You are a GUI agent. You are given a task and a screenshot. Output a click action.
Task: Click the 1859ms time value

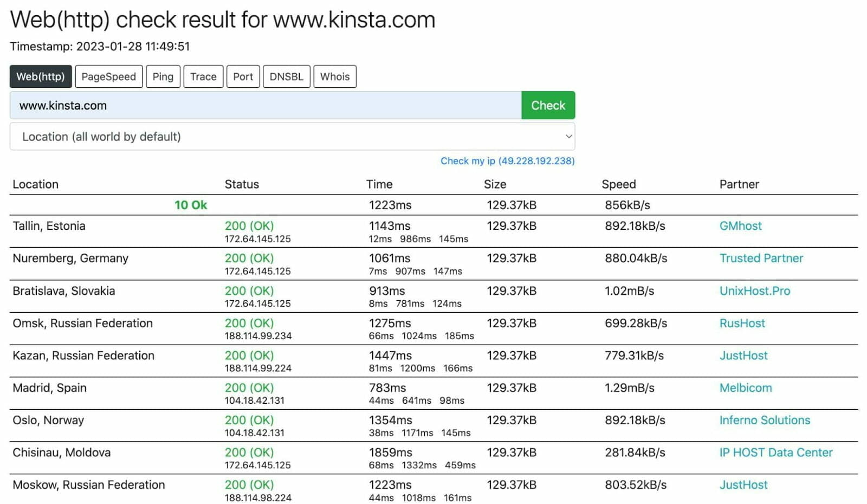(x=390, y=453)
